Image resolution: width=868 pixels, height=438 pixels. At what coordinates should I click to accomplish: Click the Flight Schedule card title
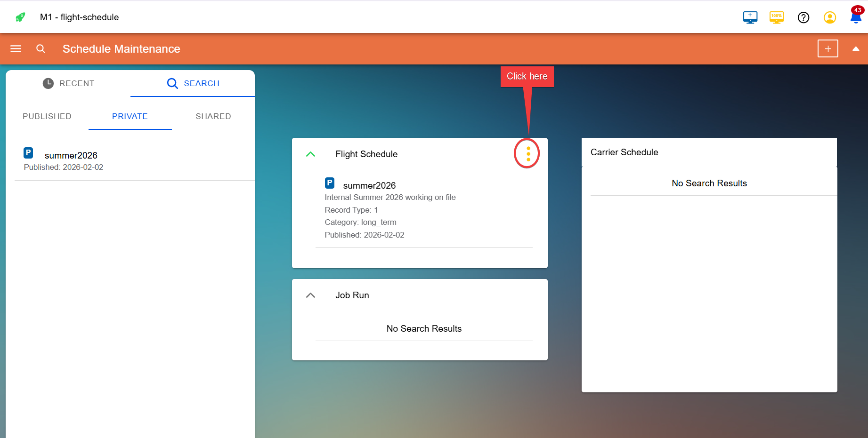366,154
